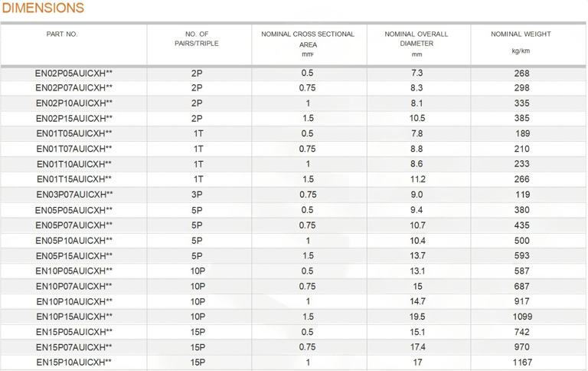The height and width of the screenshot is (371, 588).
Task: Click the 3P pairs cell
Action: pyautogui.click(x=197, y=195)
